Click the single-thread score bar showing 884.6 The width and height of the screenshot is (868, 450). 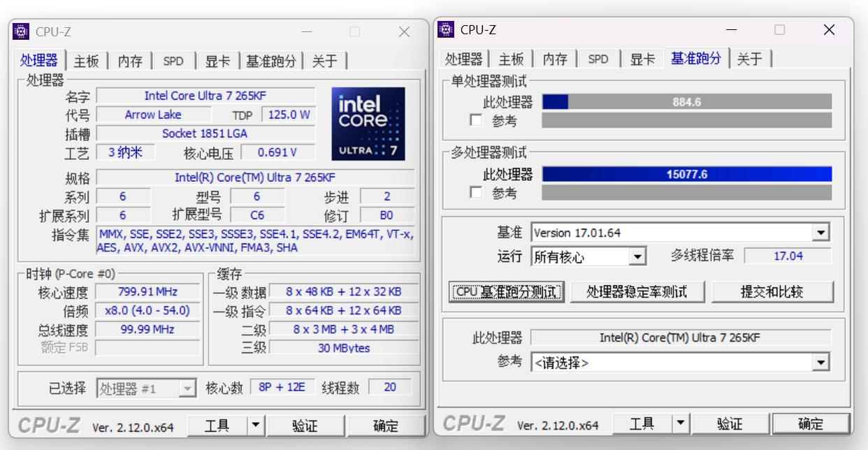pos(687,102)
